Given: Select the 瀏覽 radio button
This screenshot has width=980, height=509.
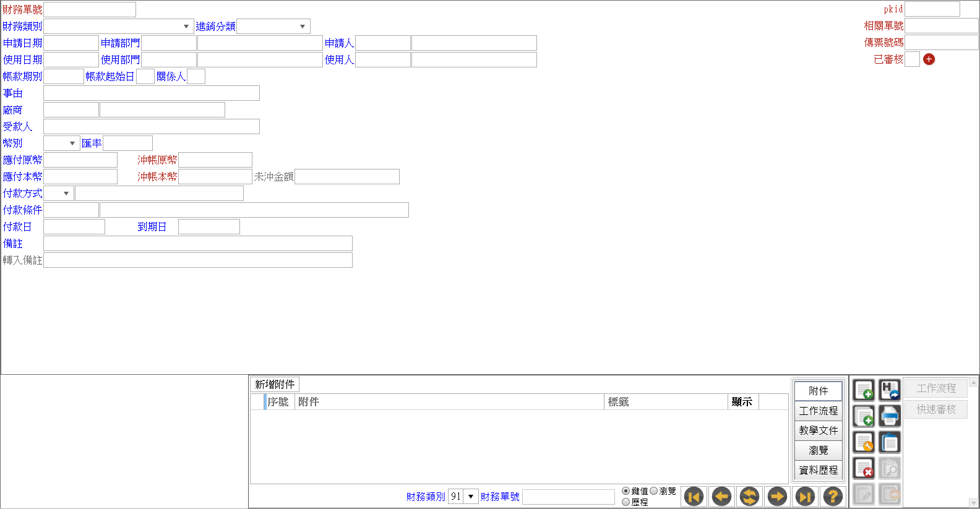Looking at the screenshot, I should click(x=653, y=491).
